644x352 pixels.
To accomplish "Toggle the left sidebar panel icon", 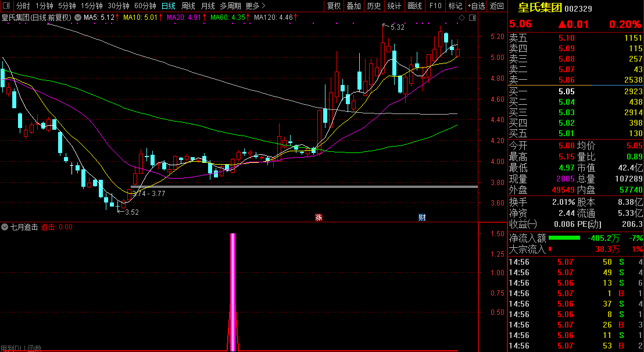I will coord(6,6).
